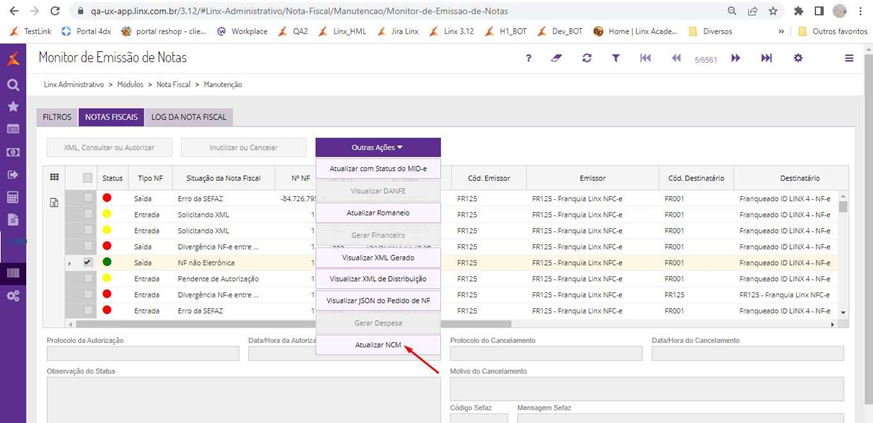Screen dimensions: 873x423
Task: Show more bookmarks chevron
Action: [781, 32]
